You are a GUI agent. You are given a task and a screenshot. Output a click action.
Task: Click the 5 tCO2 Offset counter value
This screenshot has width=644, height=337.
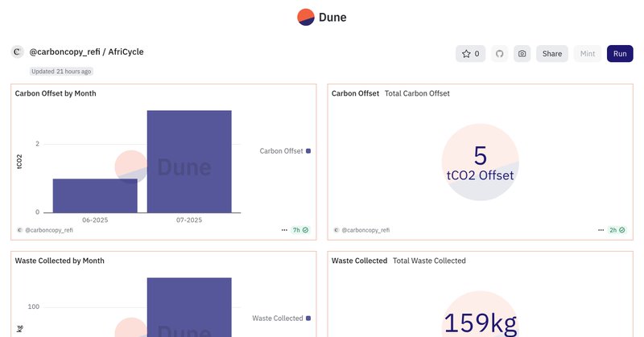480,163
